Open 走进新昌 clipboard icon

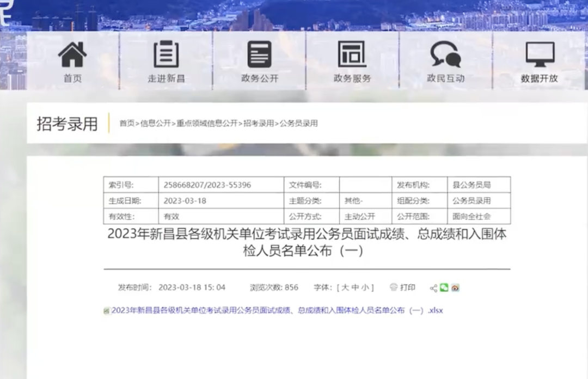(166, 54)
